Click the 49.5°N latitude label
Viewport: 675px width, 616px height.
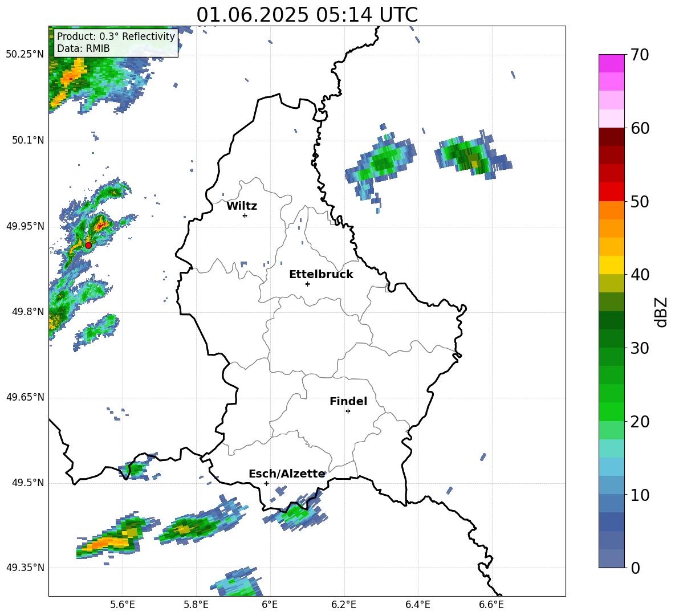(27, 483)
